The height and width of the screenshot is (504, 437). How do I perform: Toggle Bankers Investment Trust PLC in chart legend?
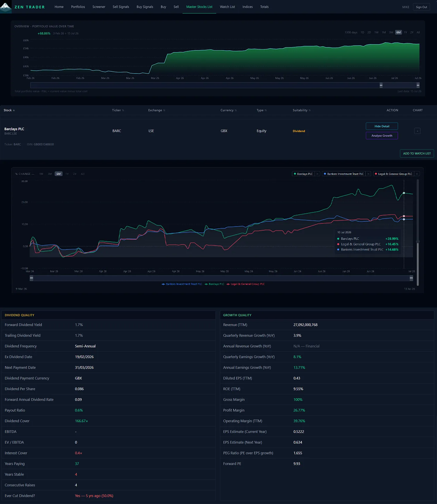point(182,284)
